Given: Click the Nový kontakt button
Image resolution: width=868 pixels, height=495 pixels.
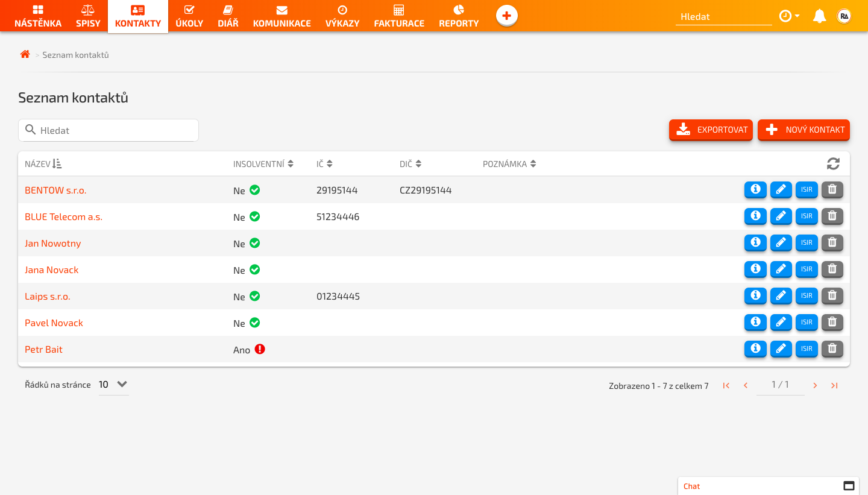Looking at the screenshot, I should [x=804, y=130].
